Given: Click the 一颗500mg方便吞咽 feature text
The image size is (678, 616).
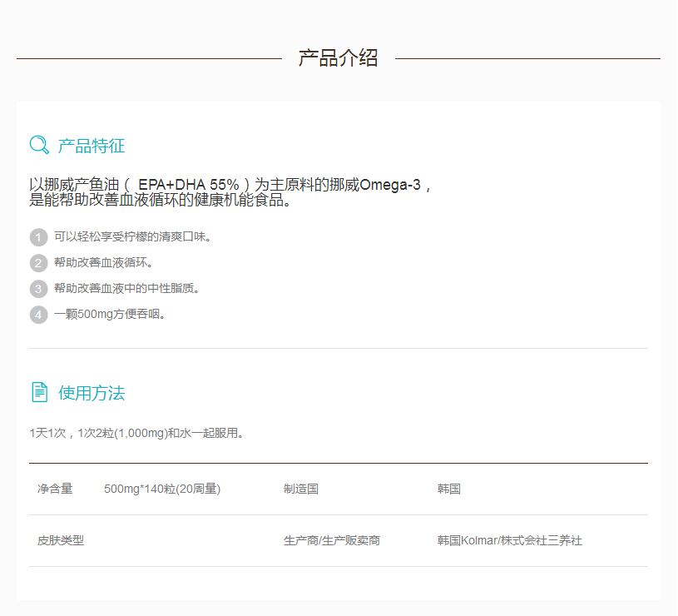Looking at the screenshot, I should 111,315.
